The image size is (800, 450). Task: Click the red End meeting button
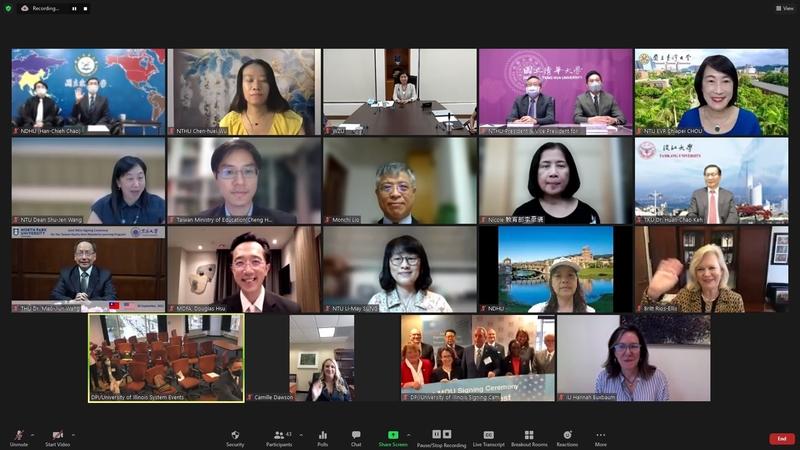coord(781,438)
